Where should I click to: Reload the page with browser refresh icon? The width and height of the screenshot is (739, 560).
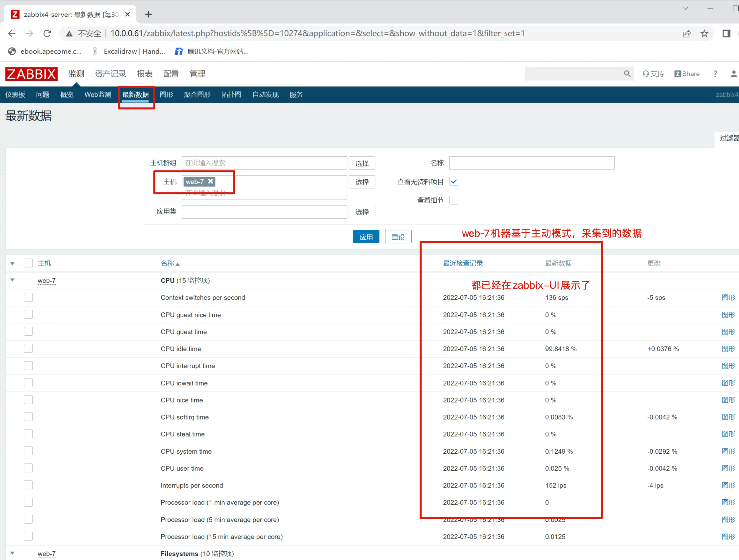point(48,33)
